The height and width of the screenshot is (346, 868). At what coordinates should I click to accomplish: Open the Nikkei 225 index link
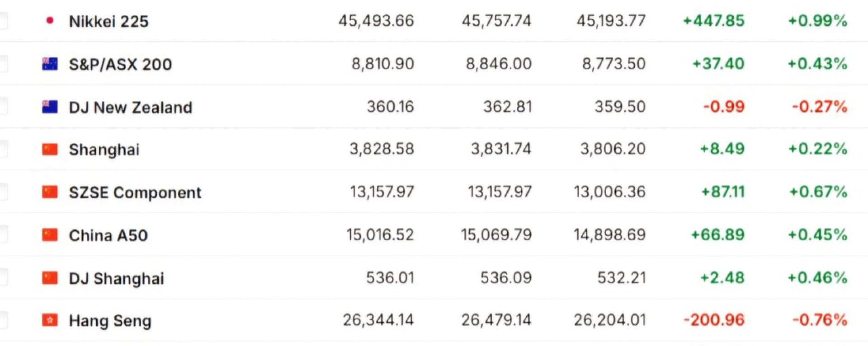point(108,21)
